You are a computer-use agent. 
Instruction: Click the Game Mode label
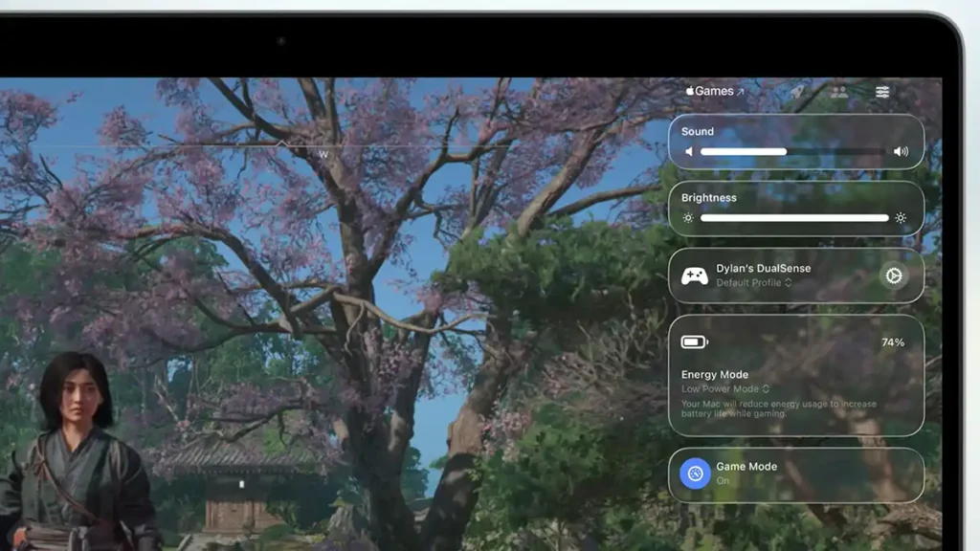pyautogui.click(x=746, y=467)
